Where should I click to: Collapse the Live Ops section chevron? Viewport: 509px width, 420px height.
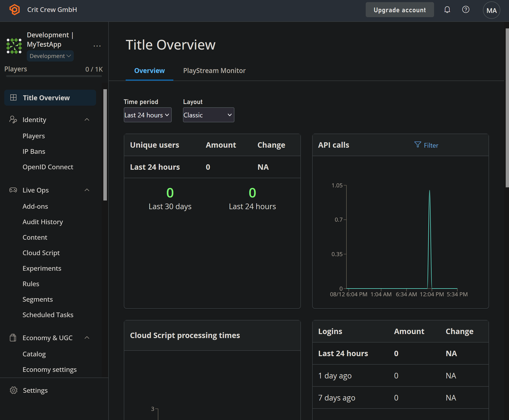[x=87, y=190]
